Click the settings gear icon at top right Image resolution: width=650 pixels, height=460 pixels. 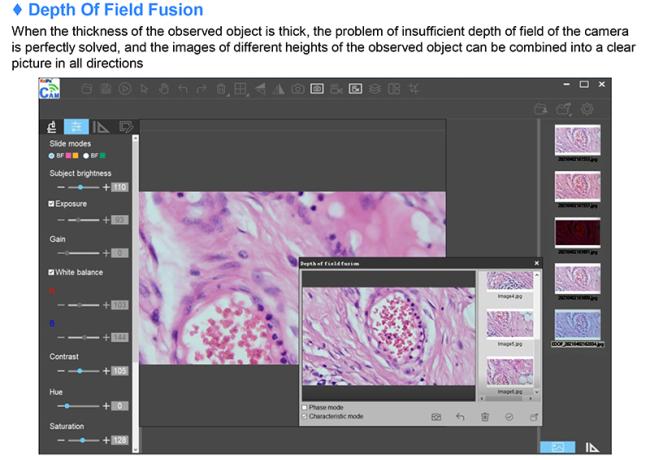point(587,108)
